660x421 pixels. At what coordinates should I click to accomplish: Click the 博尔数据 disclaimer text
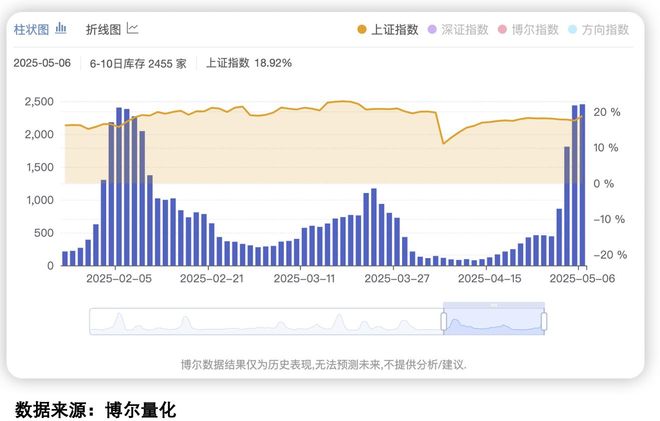(324, 364)
